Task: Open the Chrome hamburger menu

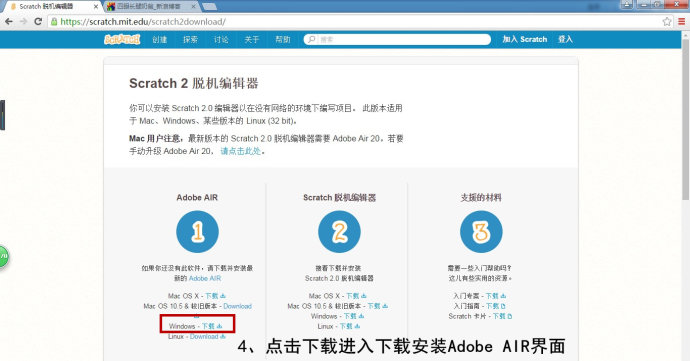Action: tap(682, 22)
